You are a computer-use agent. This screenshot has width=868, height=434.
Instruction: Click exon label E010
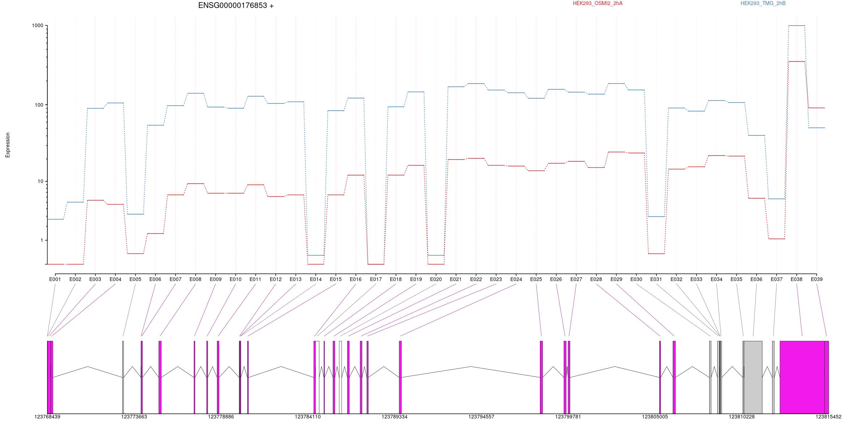pyautogui.click(x=235, y=279)
